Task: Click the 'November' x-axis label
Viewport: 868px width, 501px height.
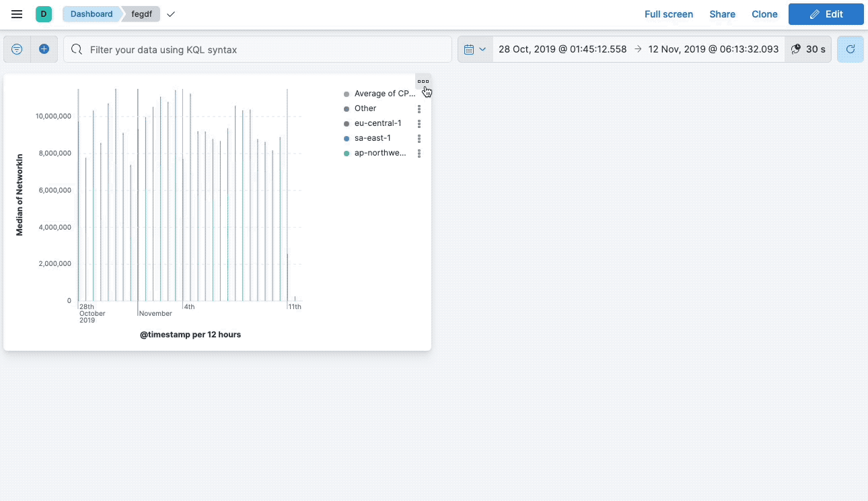Action: click(x=155, y=314)
